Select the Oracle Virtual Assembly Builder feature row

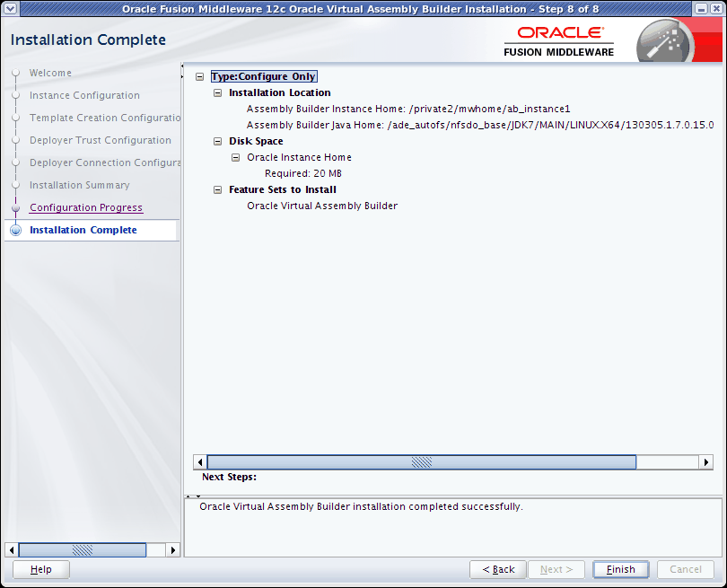[322, 206]
